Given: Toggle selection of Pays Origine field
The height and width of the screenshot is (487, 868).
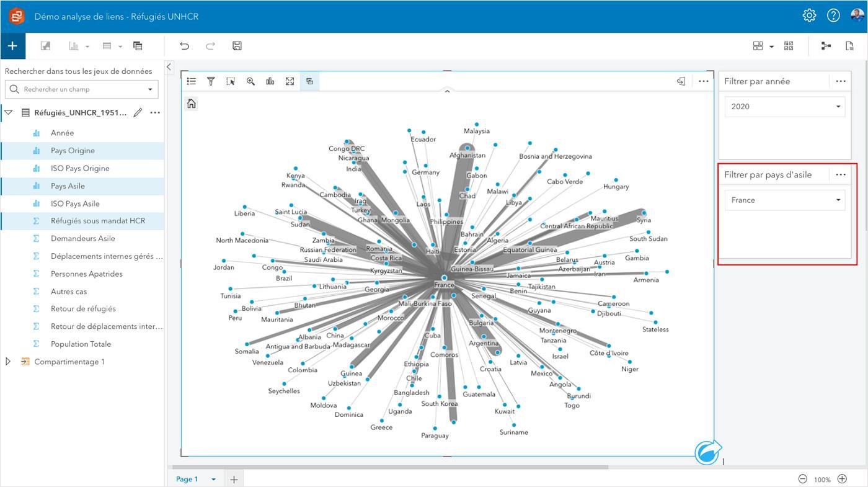Looking at the screenshot, I should coord(83,151).
